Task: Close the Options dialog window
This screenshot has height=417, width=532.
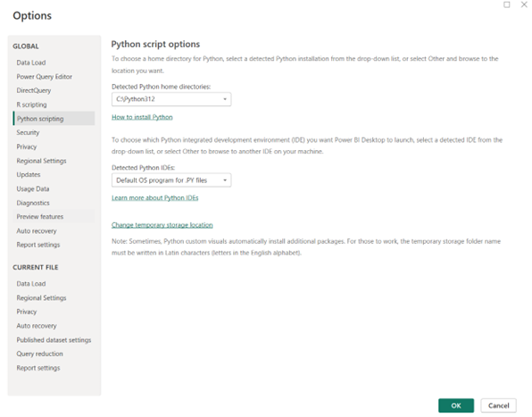Action: point(524,4)
